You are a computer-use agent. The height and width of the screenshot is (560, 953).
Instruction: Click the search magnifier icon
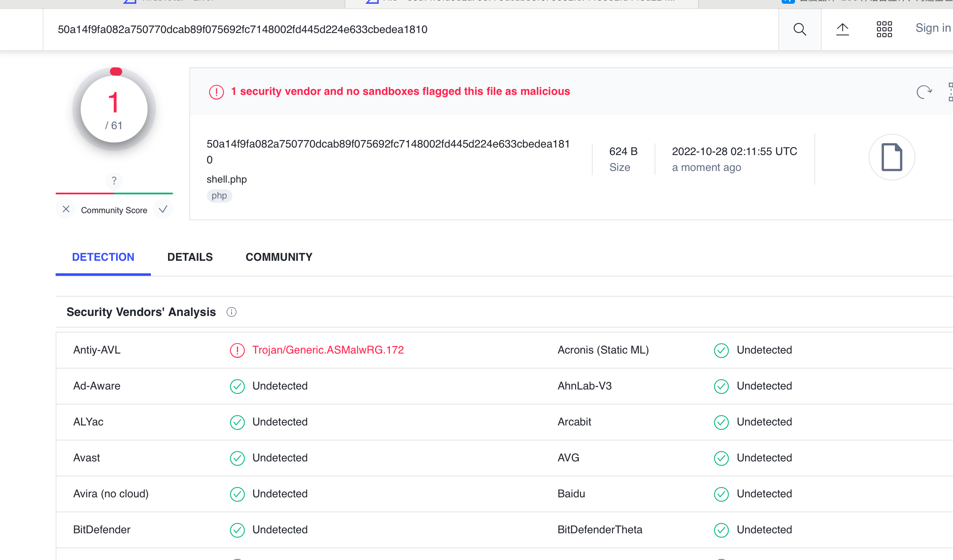click(x=800, y=29)
